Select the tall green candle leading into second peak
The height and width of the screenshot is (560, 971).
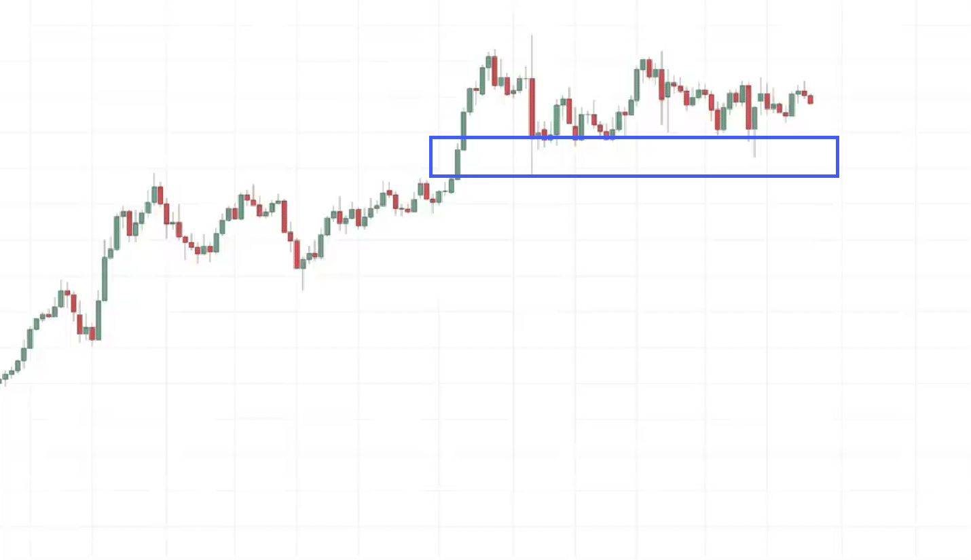637,85
